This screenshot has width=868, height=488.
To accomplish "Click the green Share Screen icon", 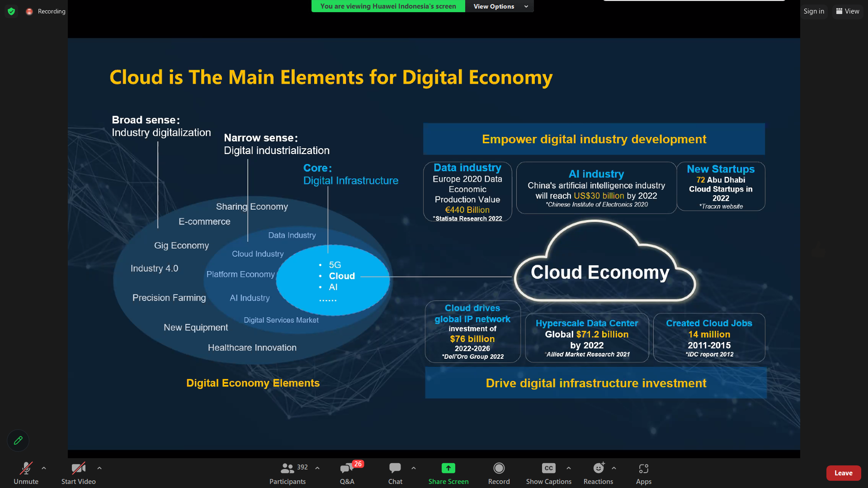I will [x=448, y=468].
